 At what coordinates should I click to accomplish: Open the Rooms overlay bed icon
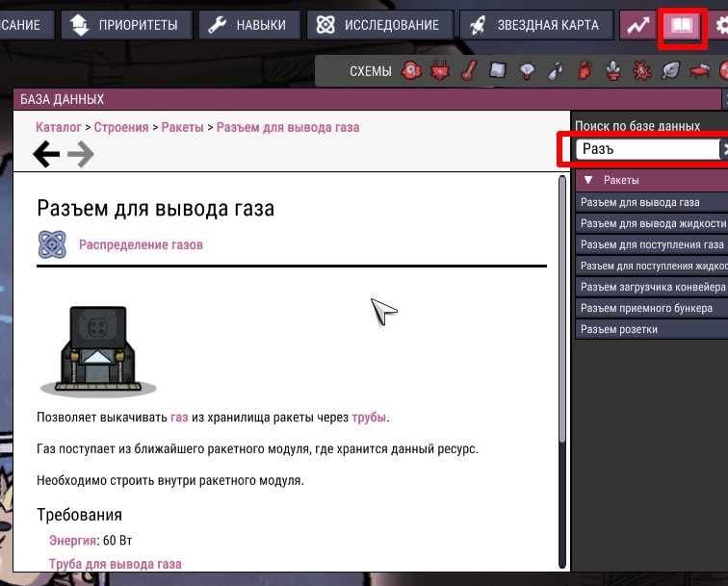tap(699, 71)
